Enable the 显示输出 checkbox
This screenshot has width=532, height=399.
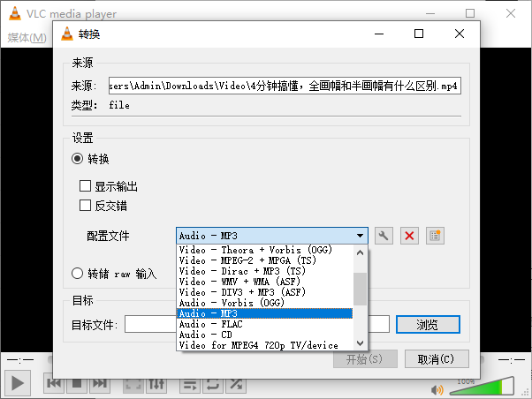point(86,186)
